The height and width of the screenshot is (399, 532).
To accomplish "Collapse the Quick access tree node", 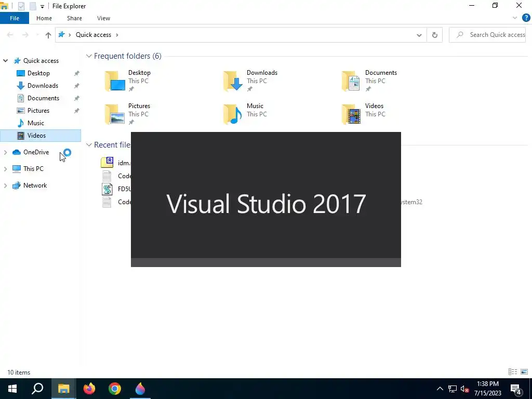I will [5, 61].
